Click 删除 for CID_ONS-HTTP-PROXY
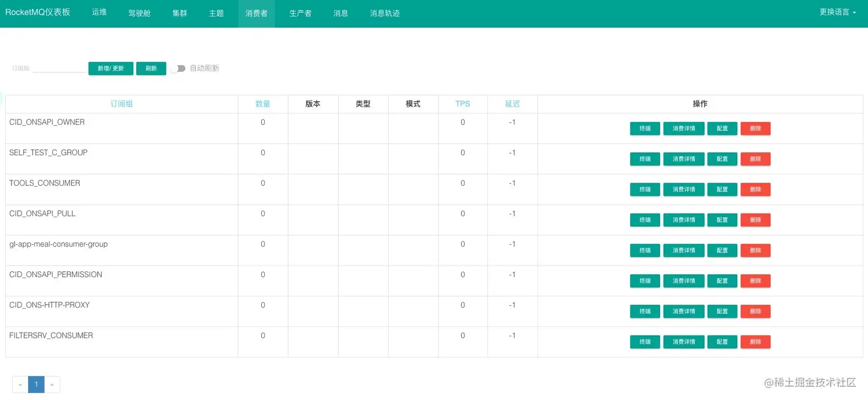The image size is (868, 400). 755,311
